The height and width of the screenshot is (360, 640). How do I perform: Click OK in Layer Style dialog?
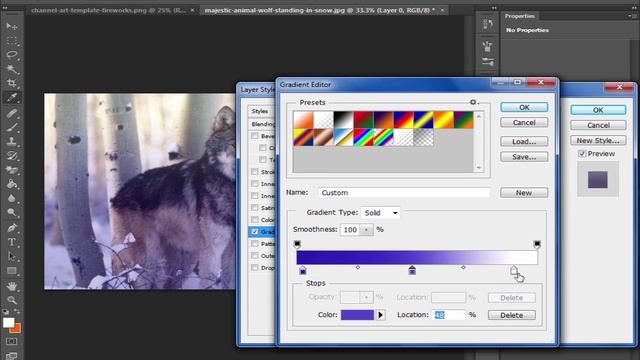pyautogui.click(x=598, y=110)
